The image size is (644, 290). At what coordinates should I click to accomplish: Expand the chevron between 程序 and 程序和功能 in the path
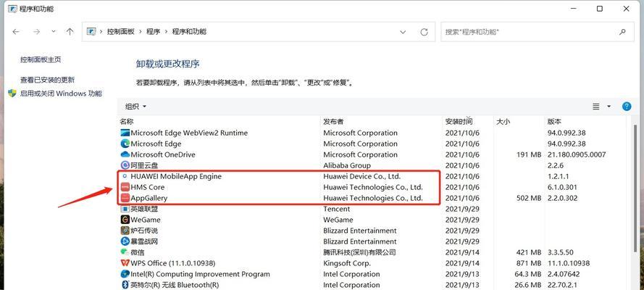[x=166, y=32]
